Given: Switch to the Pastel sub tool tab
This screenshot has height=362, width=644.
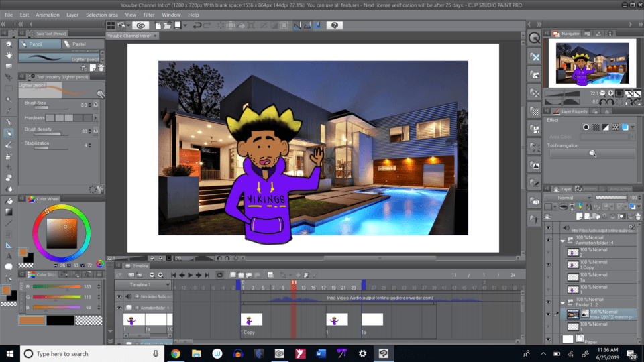Looking at the screenshot, I should pyautogui.click(x=79, y=44).
